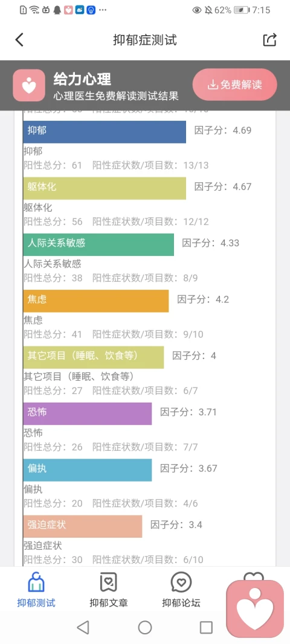
Task: Select the salmon 强迫症状 bar
Action: click(83, 526)
